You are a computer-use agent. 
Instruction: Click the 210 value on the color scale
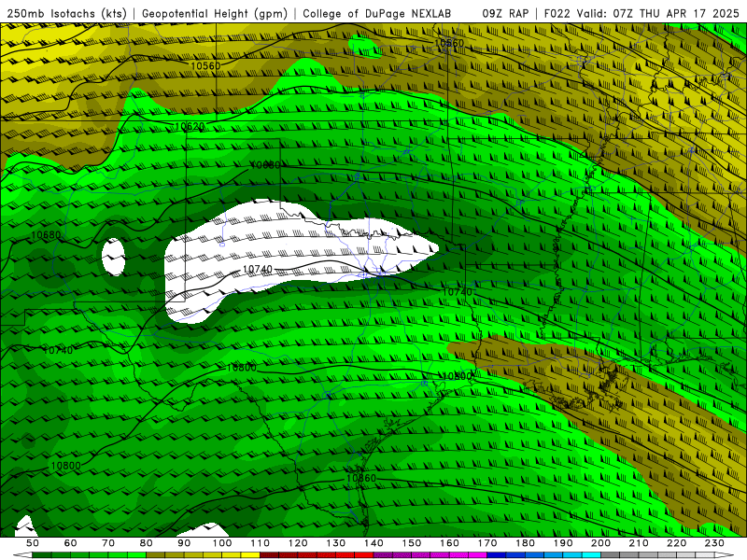pos(640,543)
